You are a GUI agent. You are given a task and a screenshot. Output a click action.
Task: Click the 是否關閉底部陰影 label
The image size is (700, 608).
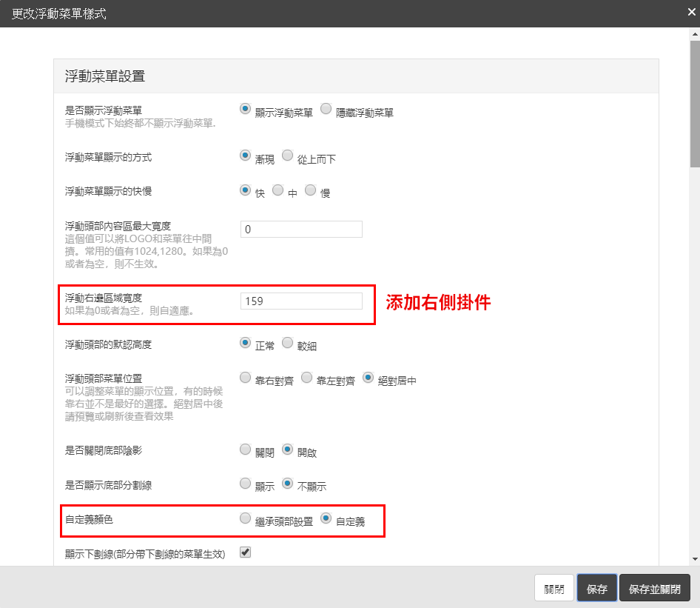point(103,450)
